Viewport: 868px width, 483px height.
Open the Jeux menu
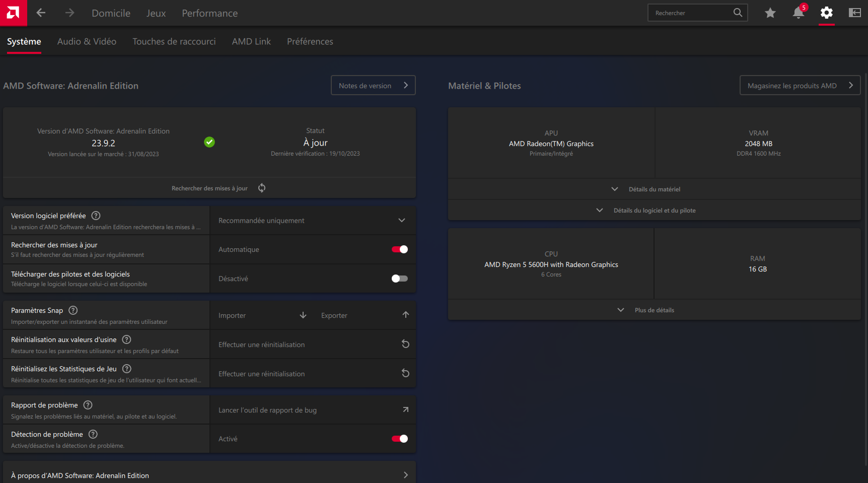click(156, 13)
